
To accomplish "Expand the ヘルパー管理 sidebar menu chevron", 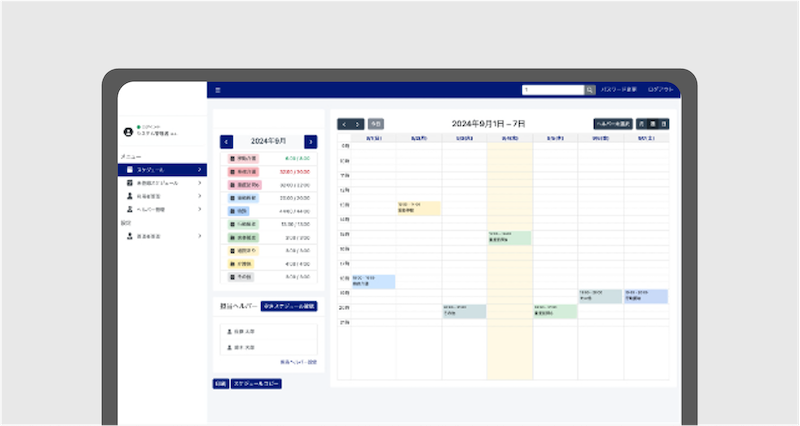I will (x=200, y=209).
